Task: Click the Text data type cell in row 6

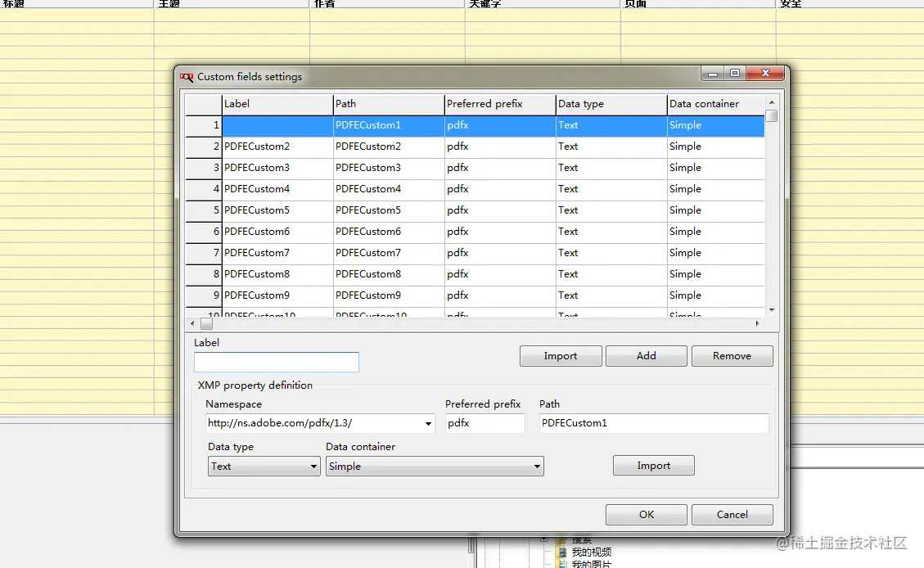Action: (x=611, y=232)
